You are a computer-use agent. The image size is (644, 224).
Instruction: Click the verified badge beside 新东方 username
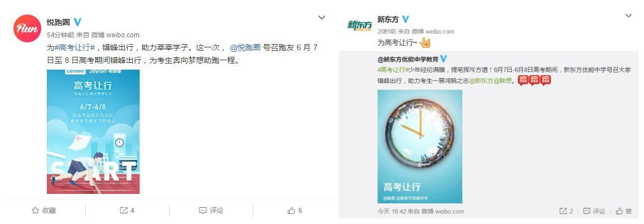405,20
